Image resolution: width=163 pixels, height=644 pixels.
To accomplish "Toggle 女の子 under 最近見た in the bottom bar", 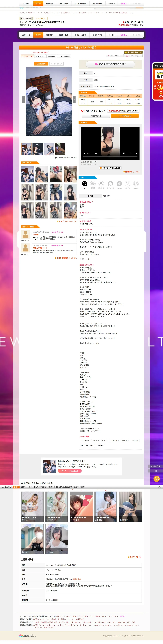I will click(16, 487).
